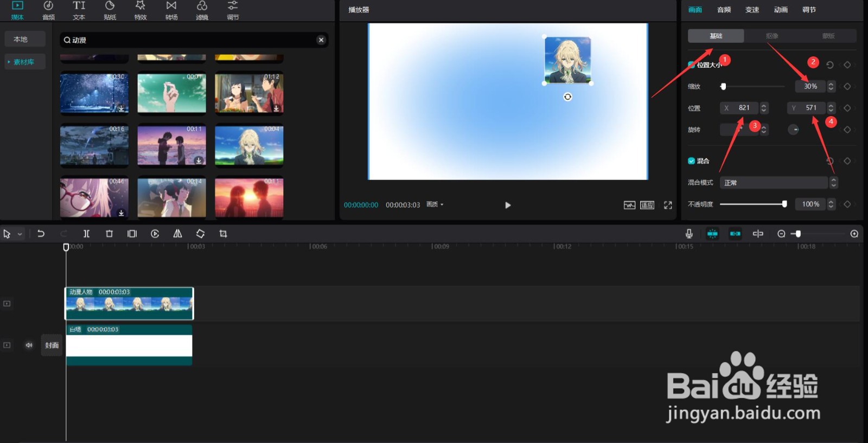Click the Y position field 571
This screenshot has width=868, height=443.
click(x=806, y=108)
